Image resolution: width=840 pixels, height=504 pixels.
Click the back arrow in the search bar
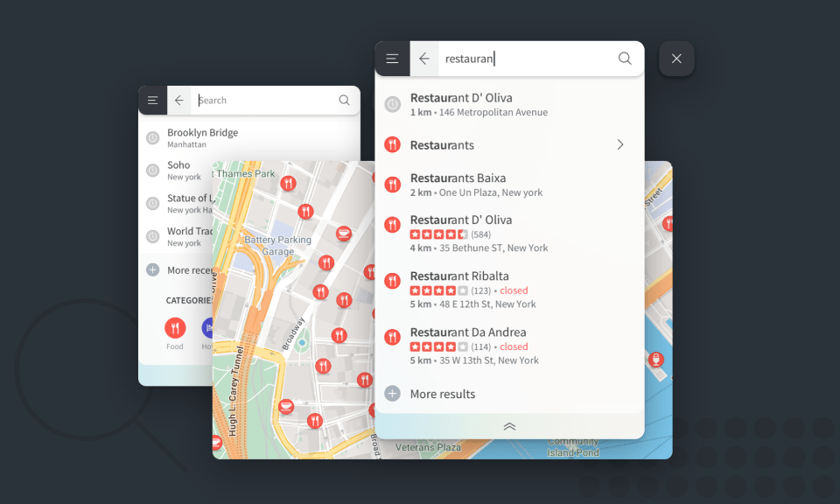(423, 58)
